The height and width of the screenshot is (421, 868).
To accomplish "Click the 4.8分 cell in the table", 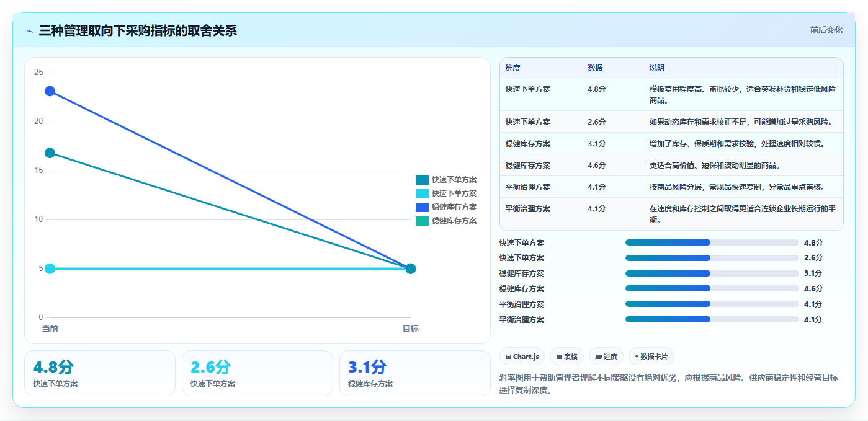I will coord(596,89).
